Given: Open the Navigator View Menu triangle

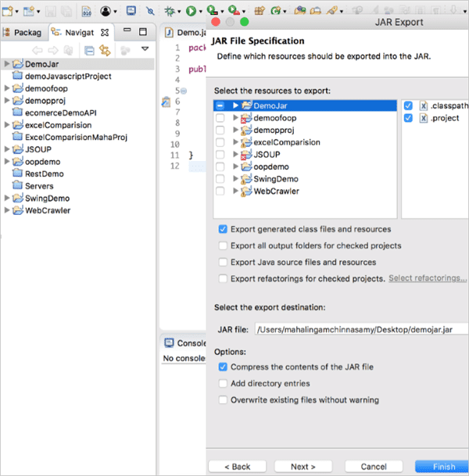Looking at the screenshot, I should point(145,48).
